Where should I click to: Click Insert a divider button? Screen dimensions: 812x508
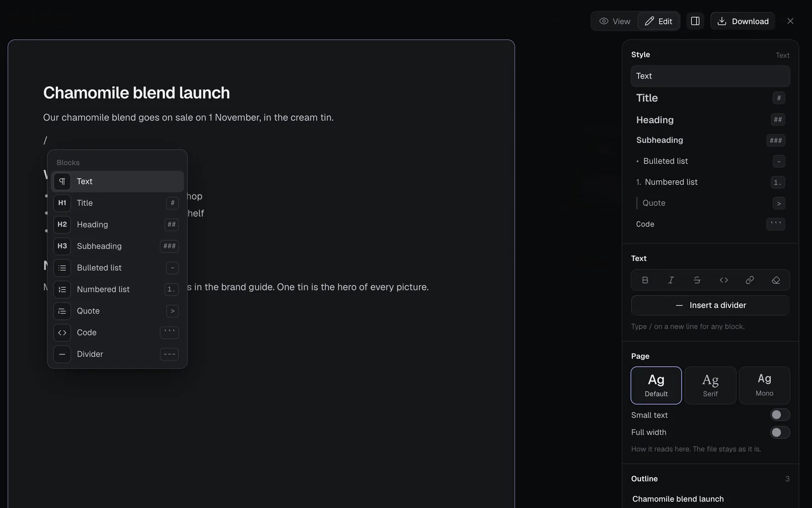pyautogui.click(x=710, y=305)
